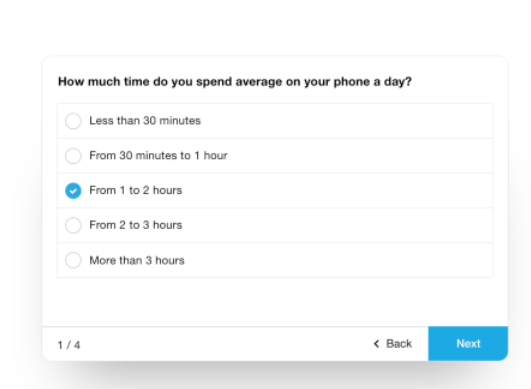Viewport: 531px width, 389px height.
Task: Go back using the Back button
Action: click(x=393, y=344)
